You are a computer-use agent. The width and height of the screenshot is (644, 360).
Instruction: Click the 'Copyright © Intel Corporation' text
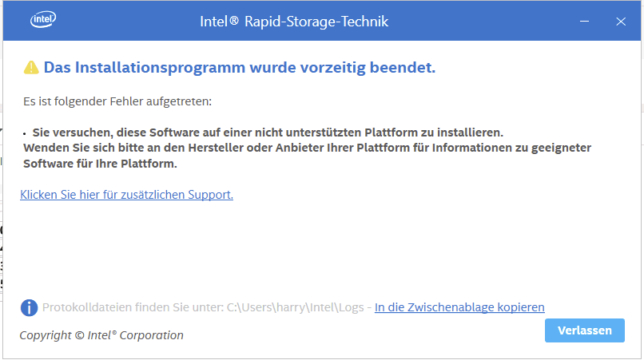101,335
